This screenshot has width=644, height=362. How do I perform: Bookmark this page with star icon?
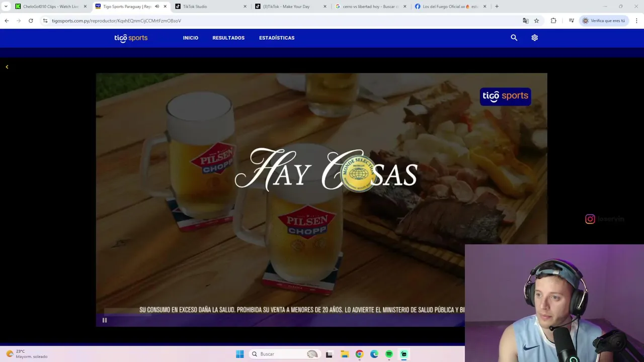(x=536, y=21)
